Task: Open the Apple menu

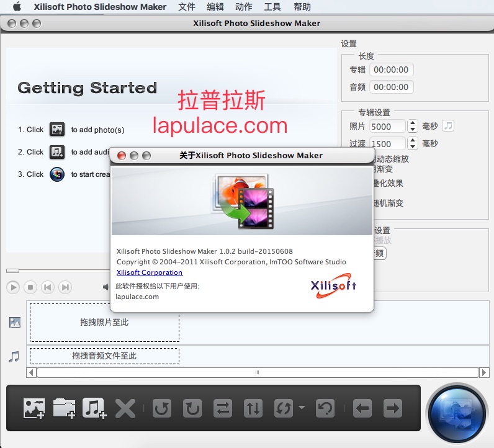Action: pyautogui.click(x=17, y=6)
